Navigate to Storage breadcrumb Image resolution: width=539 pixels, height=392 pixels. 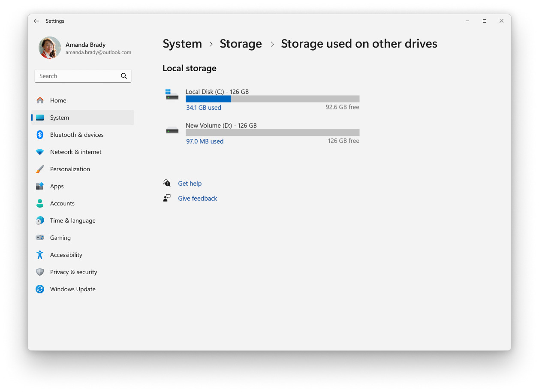pyautogui.click(x=241, y=44)
